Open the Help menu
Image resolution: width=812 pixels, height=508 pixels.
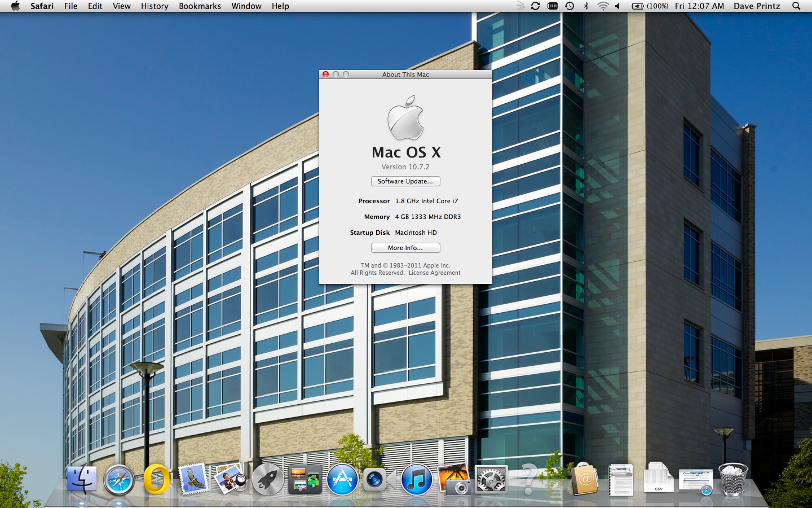(x=280, y=6)
